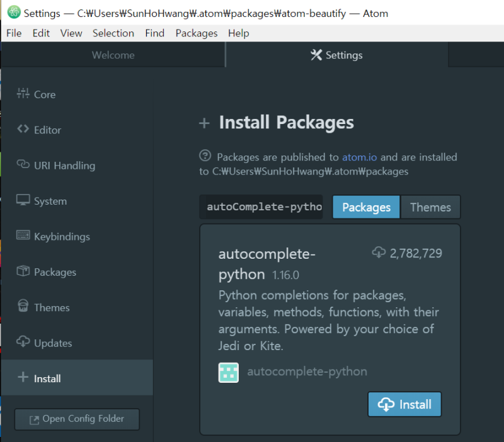This screenshot has height=442, width=504.
Task: Select the Packages search toggle button
Action: [x=366, y=207]
